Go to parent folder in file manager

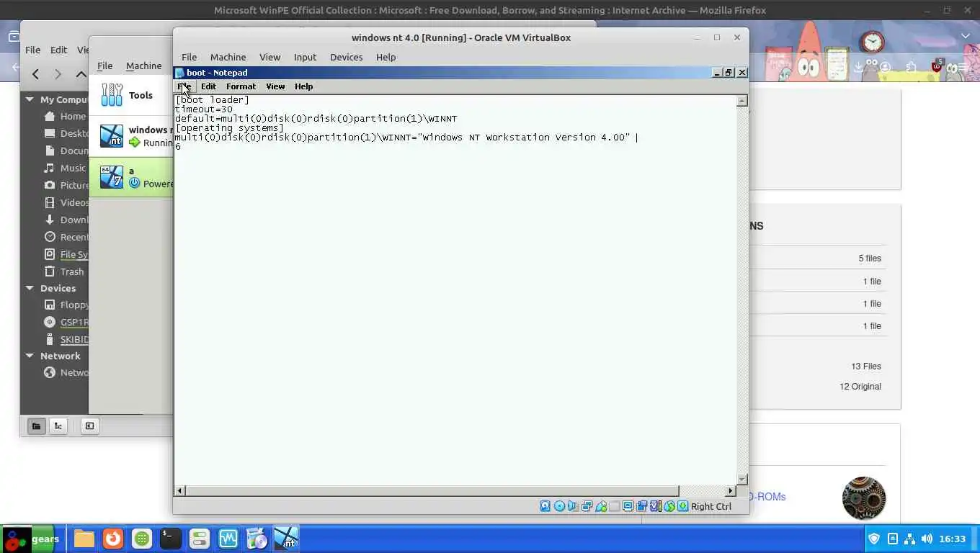click(81, 73)
